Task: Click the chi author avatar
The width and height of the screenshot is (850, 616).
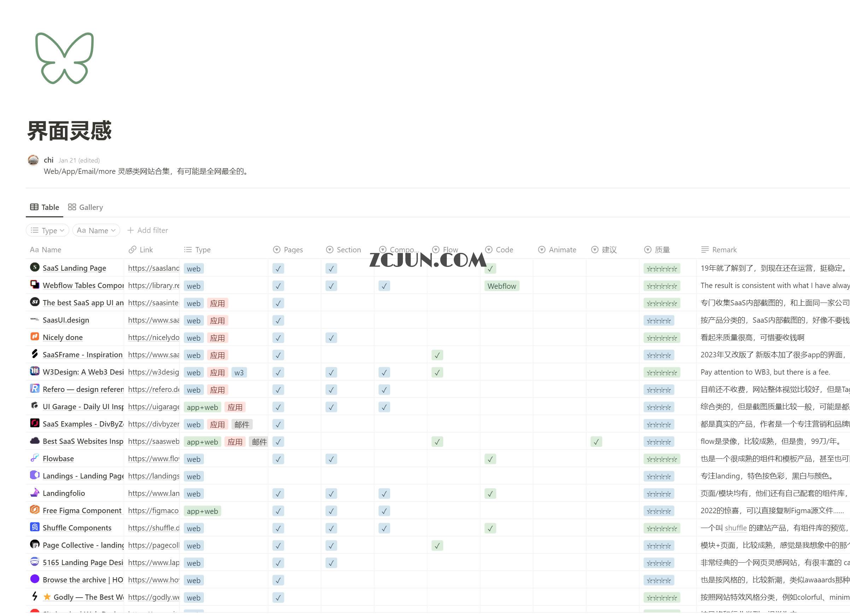Action: [33, 160]
